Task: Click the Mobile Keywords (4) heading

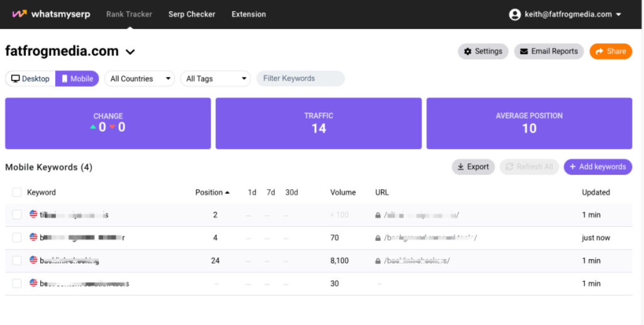Action: pos(49,167)
